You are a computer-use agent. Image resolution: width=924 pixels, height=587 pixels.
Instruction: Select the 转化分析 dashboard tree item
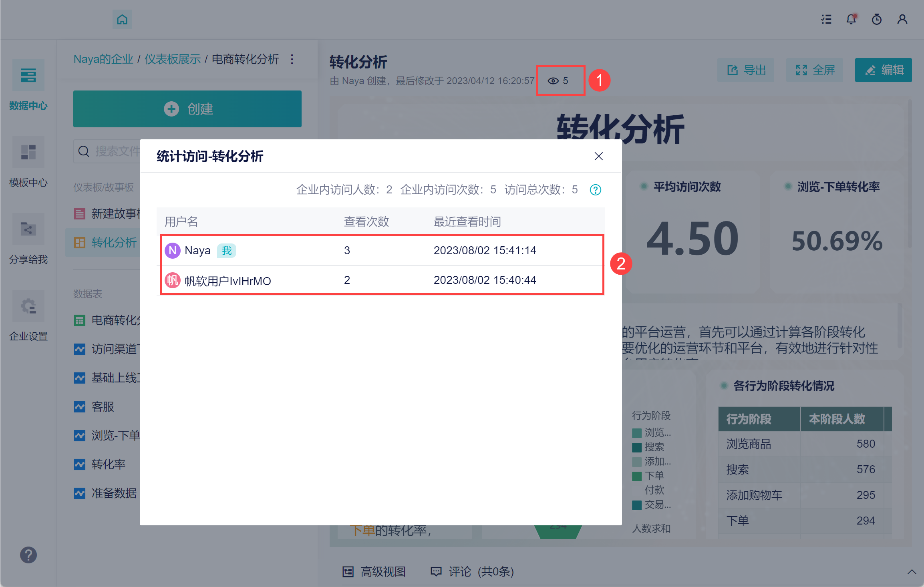(108, 242)
